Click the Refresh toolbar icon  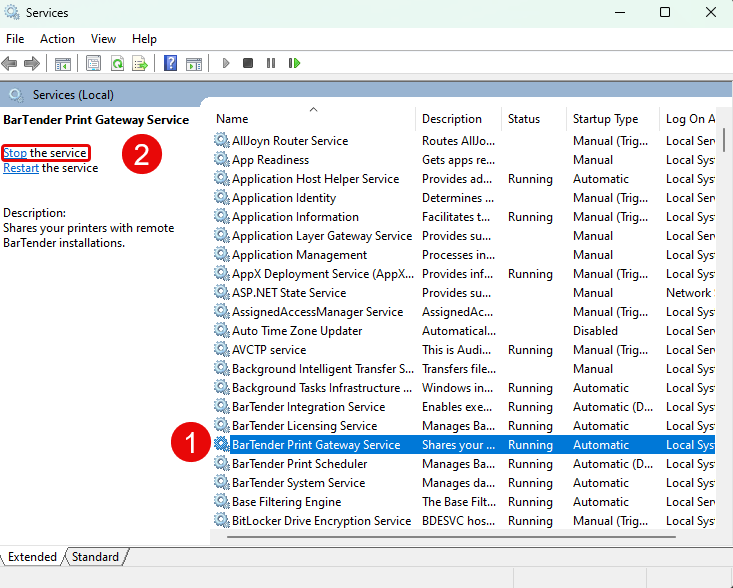pos(117,63)
